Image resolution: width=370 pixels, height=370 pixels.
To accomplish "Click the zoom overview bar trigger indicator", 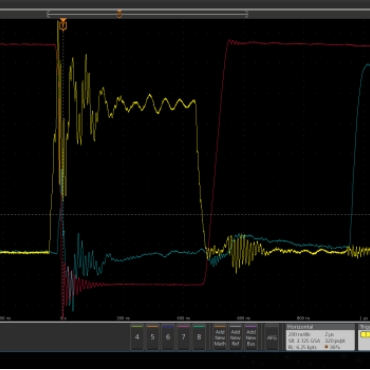I will click(x=119, y=14).
